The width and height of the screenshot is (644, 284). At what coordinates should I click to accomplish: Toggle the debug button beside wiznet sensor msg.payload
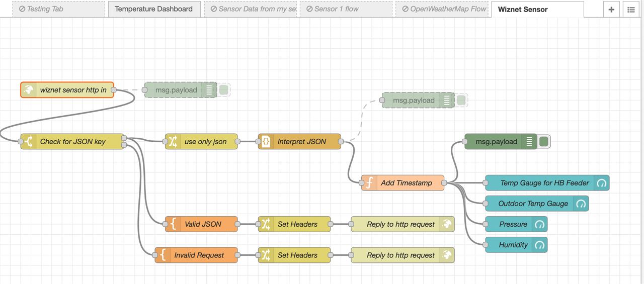223,90
